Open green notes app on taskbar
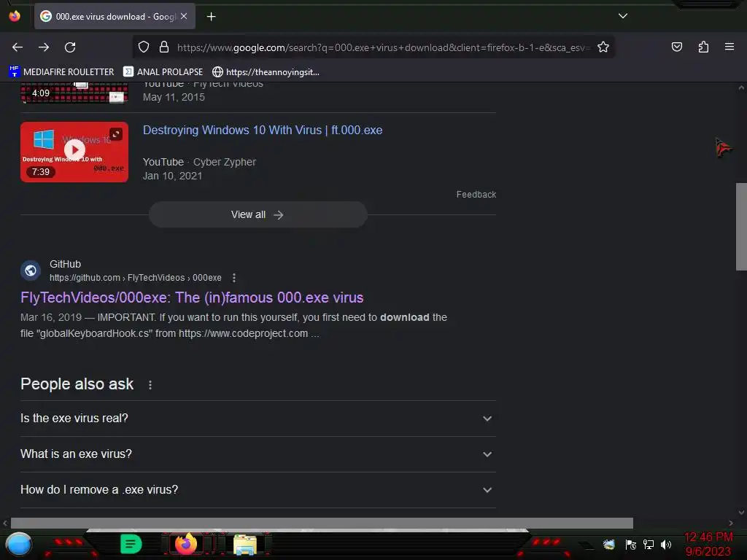 [131, 544]
